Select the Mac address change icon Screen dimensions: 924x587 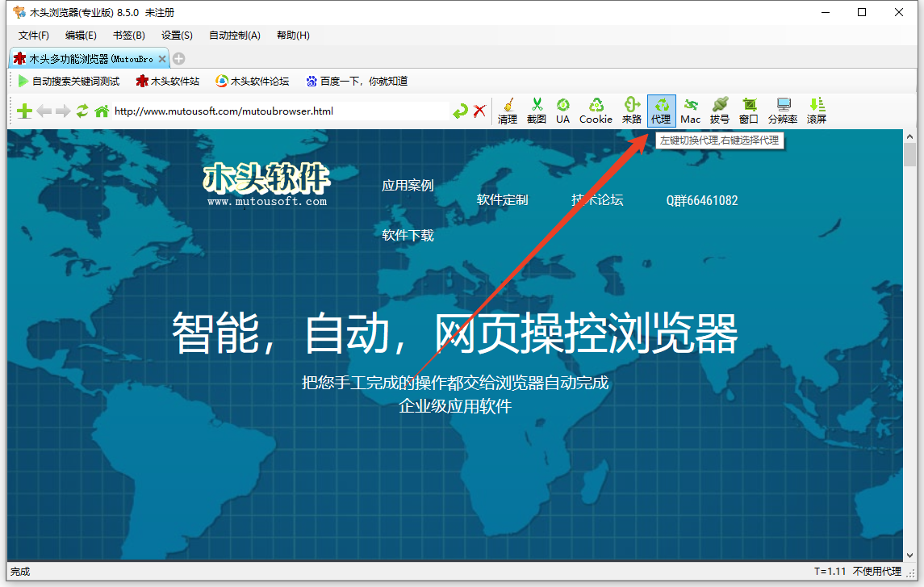coord(690,109)
